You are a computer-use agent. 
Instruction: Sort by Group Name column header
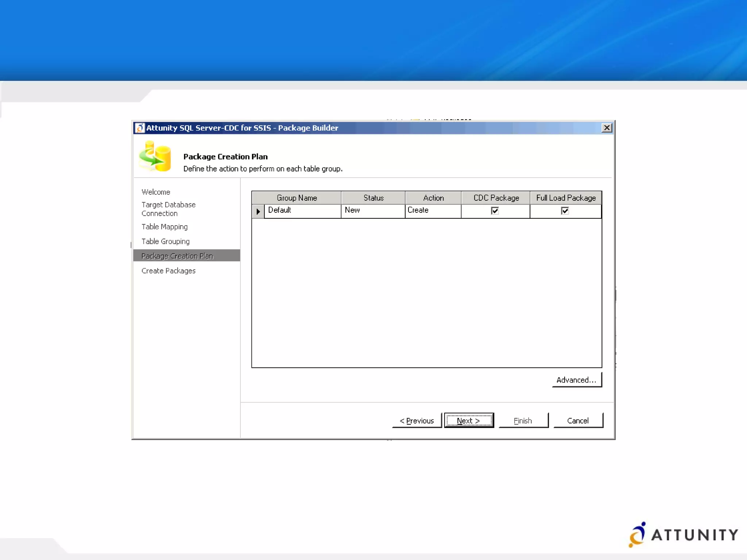(297, 198)
